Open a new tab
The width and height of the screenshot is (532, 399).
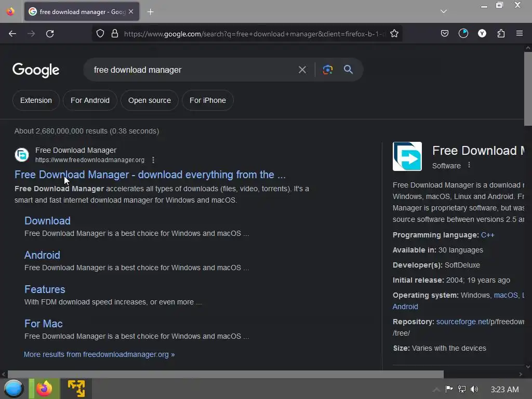(150, 12)
